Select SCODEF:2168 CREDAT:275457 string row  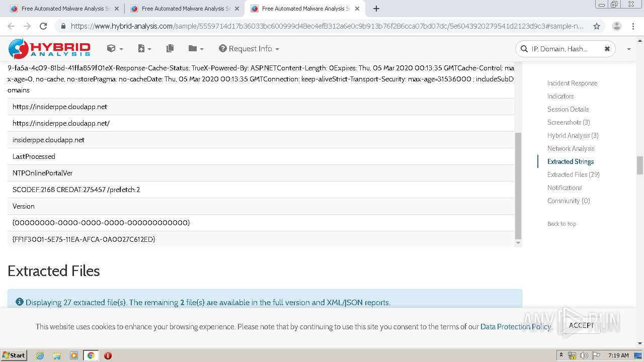pyautogui.click(x=261, y=190)
